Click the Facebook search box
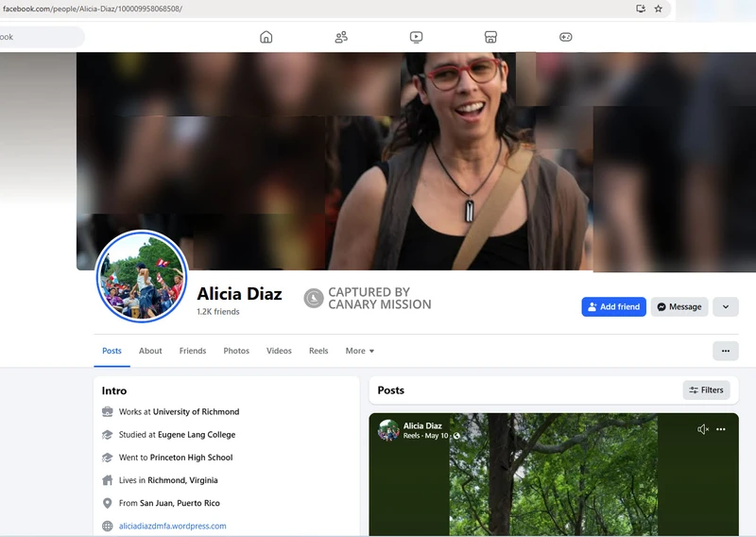Viewport: 756px width, 537px height. (x=41, y=37)
